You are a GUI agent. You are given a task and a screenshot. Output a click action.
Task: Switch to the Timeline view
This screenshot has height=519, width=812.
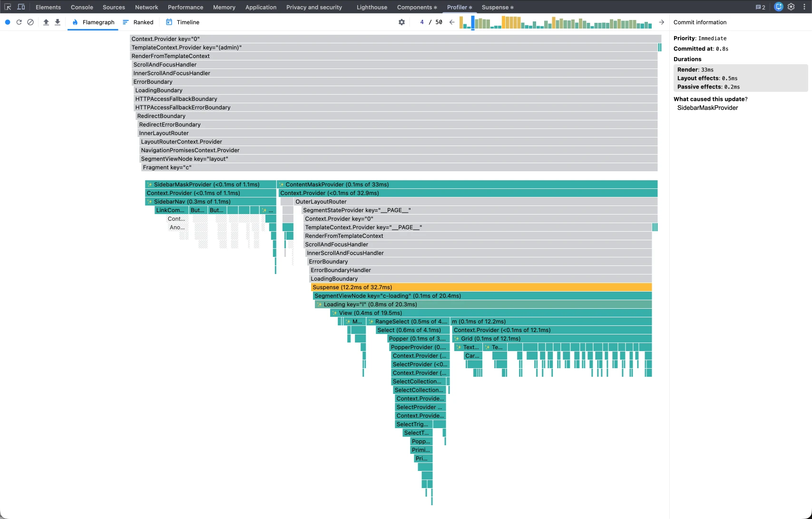(x=183, y=22)
